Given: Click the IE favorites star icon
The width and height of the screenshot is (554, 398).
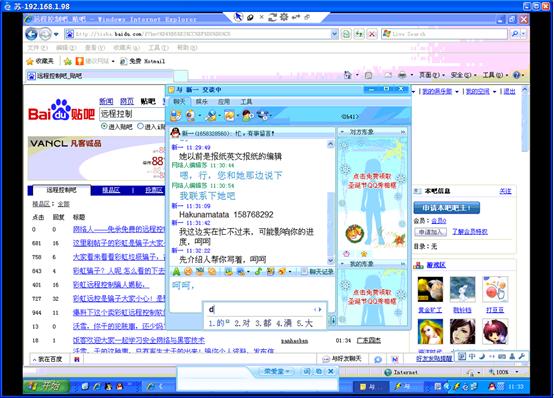Looking at the screenshot, I should [30, 61].
